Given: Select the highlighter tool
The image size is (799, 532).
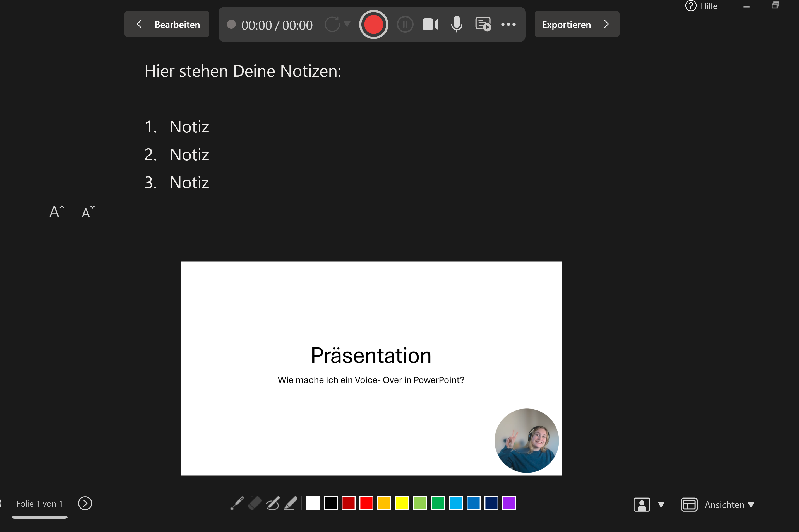Looking at the screenshot, I should (291, 503).
